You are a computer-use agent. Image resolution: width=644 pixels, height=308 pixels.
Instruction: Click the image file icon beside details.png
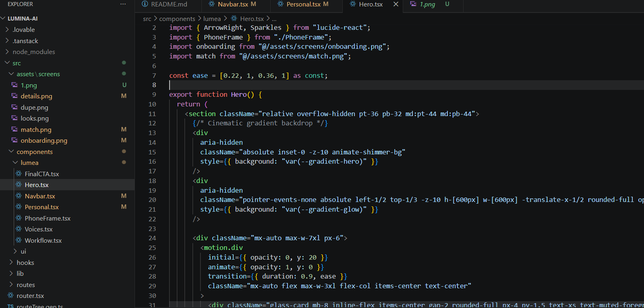pos(15,96)
